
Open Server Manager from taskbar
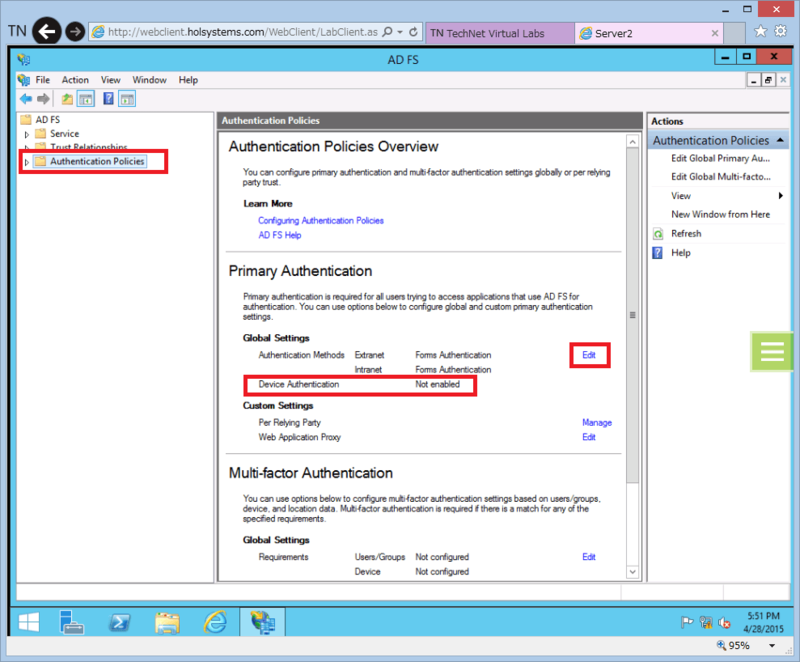pyautogui.click(x=71, y=622)
